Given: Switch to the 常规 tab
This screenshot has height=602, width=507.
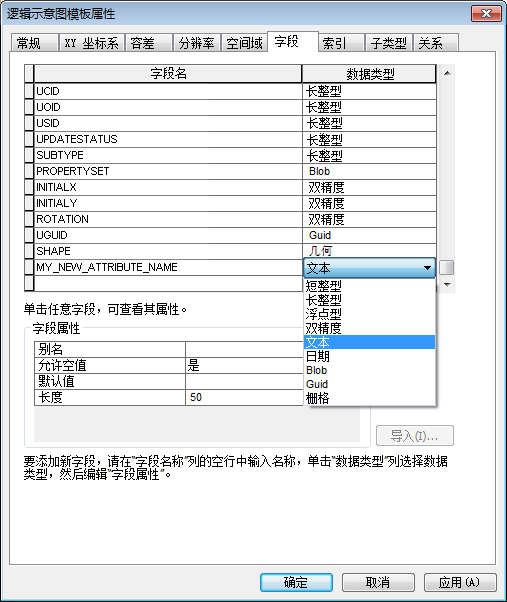Looking at the screenshot, I should coord(35,43).
